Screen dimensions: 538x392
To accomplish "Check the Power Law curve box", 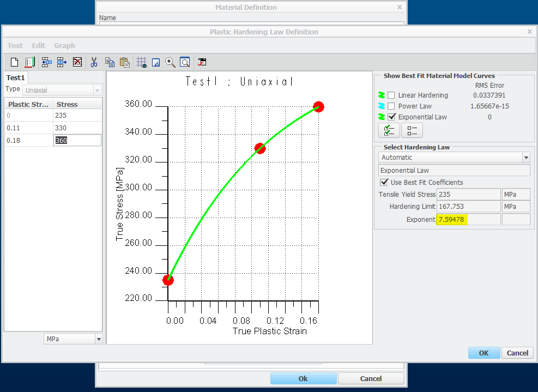I will click(391, 106).
